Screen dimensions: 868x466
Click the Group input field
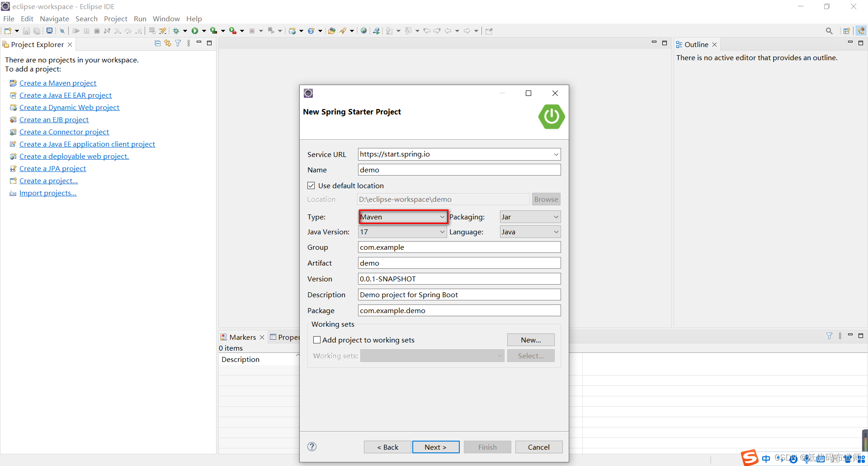click(x=459, y=247)
